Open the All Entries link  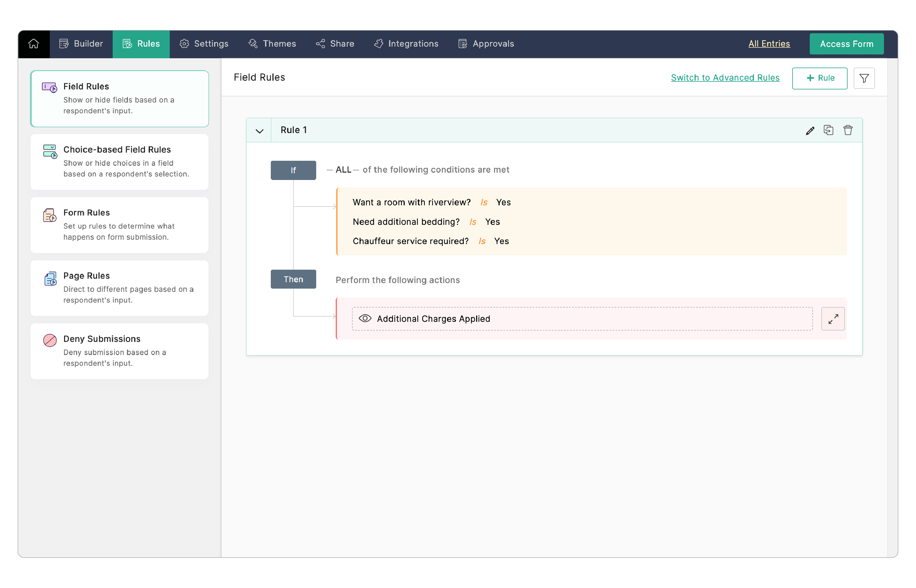pyautogui.click(x=769, y=44)
